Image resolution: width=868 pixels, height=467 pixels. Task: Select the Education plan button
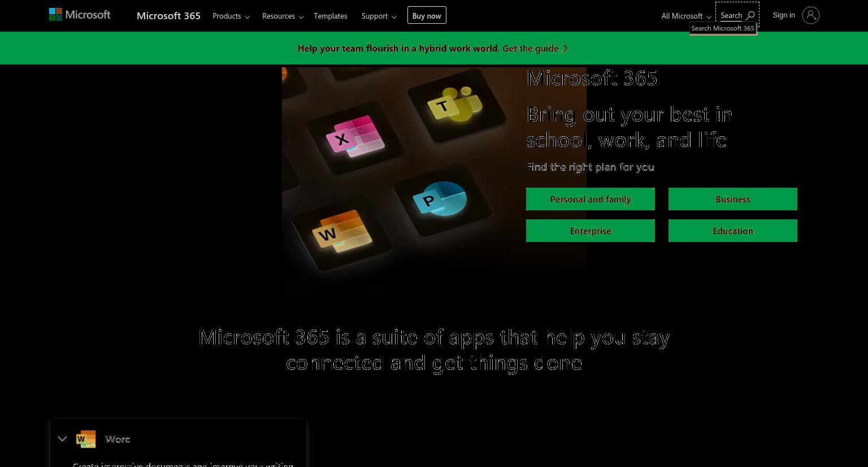[x=733, y=231]
